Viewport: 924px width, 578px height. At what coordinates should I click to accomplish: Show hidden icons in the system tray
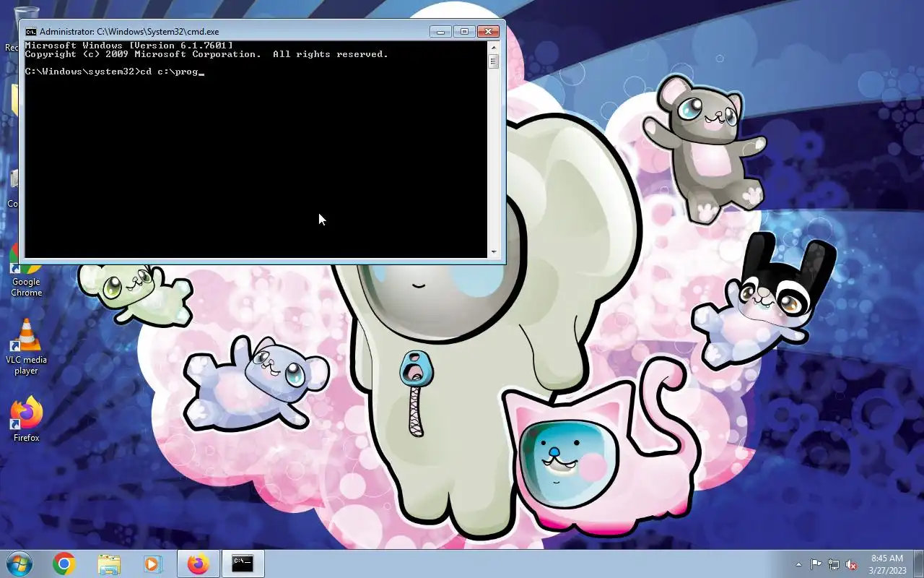[x=798, y=564]
